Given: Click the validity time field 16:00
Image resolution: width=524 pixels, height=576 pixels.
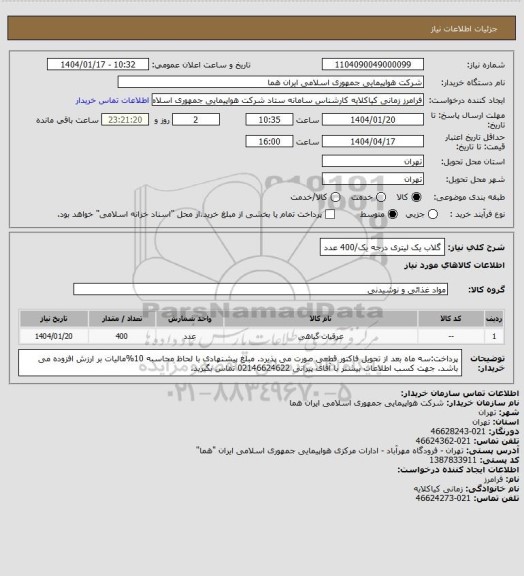Looking at the screenshot, I should click(x=269, y=141).
